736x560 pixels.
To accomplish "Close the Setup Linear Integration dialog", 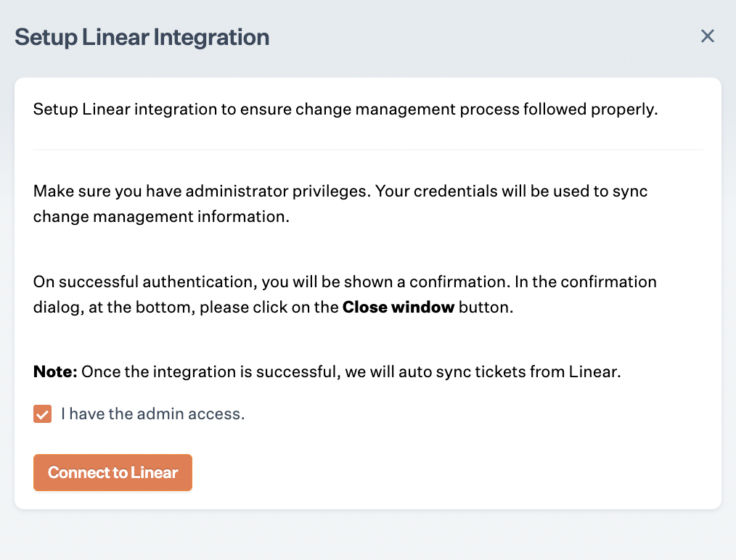I will (x=708, y=36).
